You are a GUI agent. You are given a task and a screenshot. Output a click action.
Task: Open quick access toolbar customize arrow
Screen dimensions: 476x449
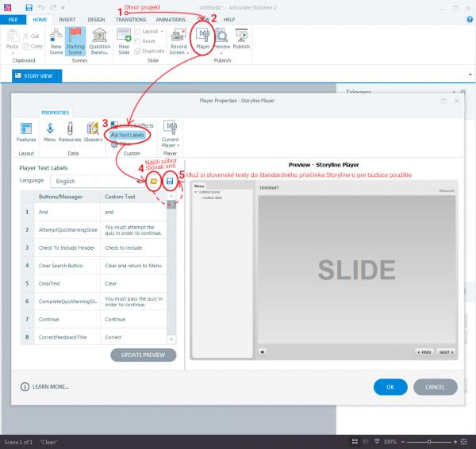point(63,8)
